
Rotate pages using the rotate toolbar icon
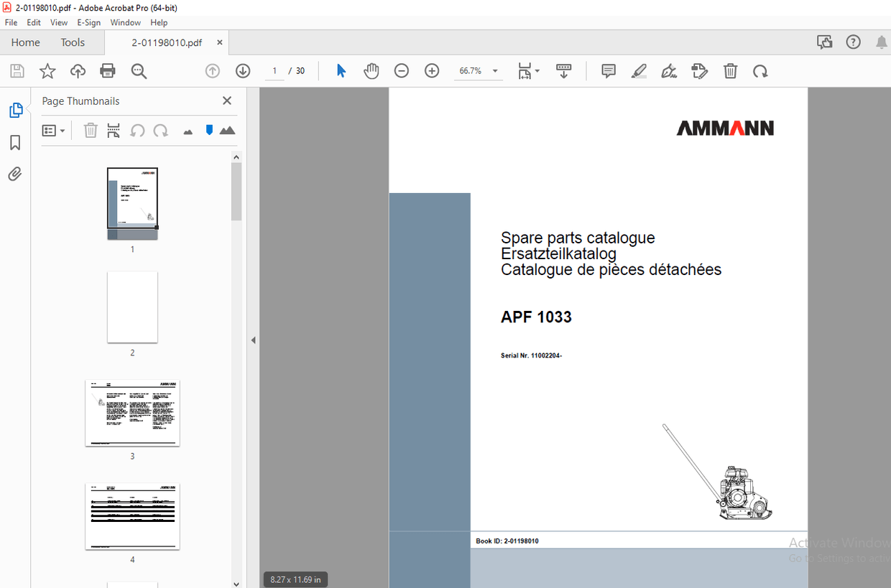pos(760,70)
